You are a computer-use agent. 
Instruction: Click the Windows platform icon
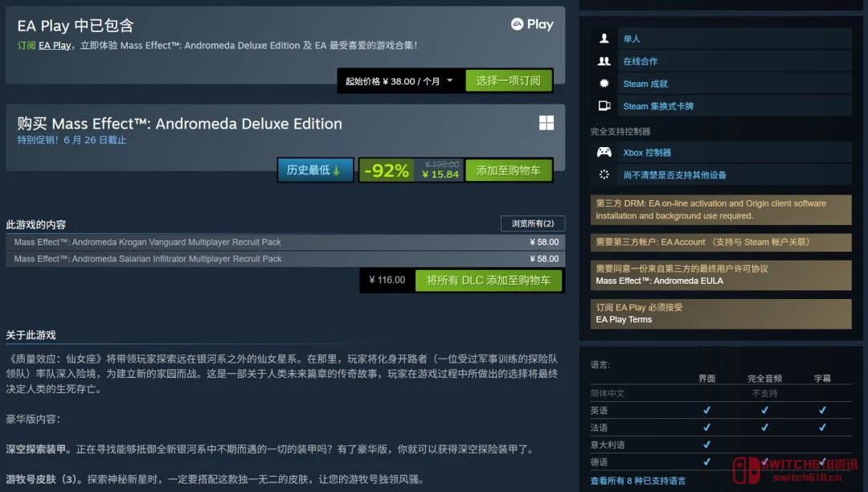pos(547,123)
